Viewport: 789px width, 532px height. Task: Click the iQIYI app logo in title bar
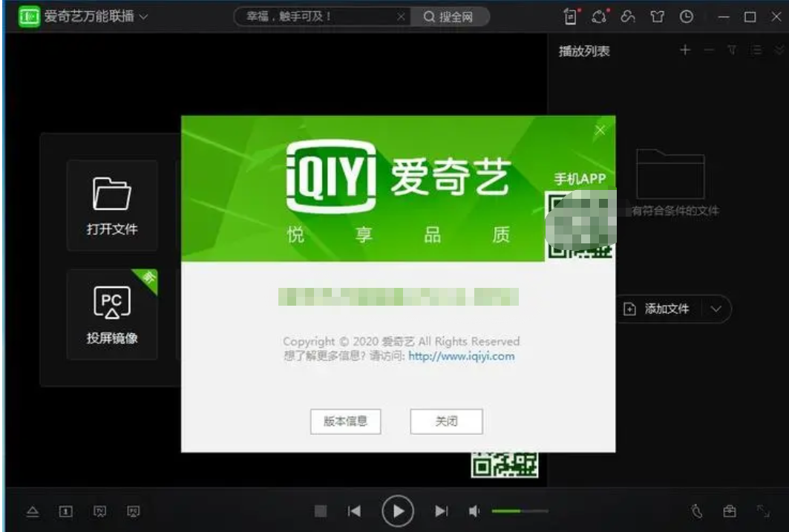tap(29, 16)
